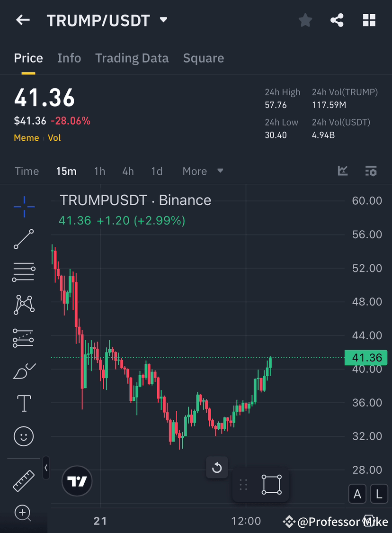Image resolution: width=392 pixels, height=533 pixels.
Task: Open the More timeframe dropdown
Action: pyautogui.click(x=201, y=171)
